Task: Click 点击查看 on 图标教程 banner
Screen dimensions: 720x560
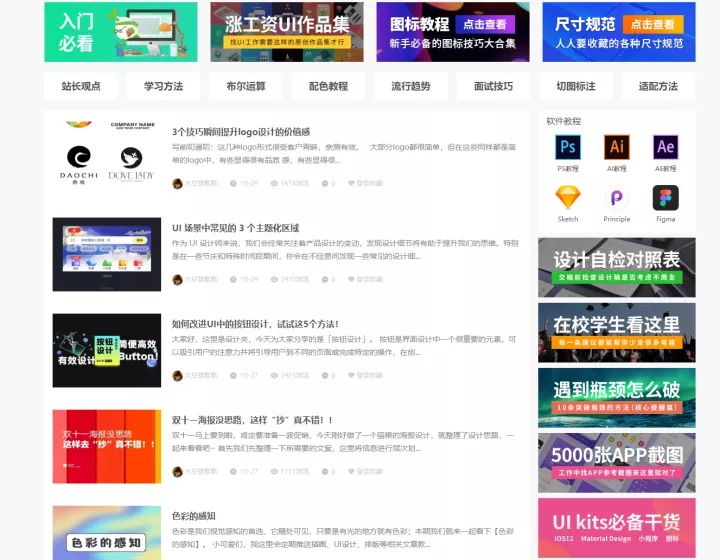Action: point(485,24)
